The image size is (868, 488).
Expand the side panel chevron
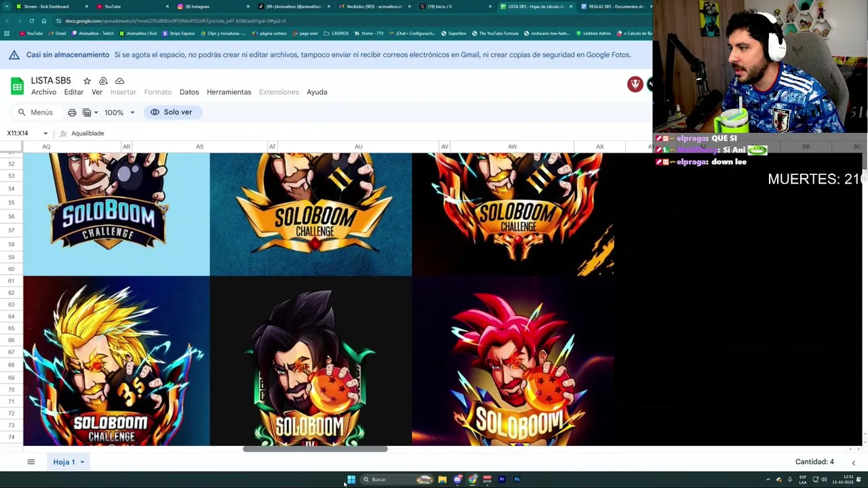click(x=853, y=462)
